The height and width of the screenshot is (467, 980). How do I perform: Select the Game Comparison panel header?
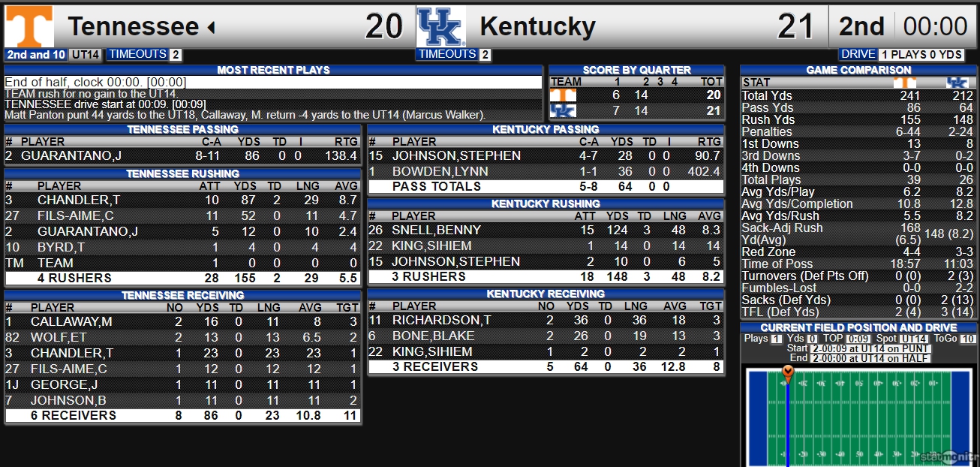pos(858,70)
